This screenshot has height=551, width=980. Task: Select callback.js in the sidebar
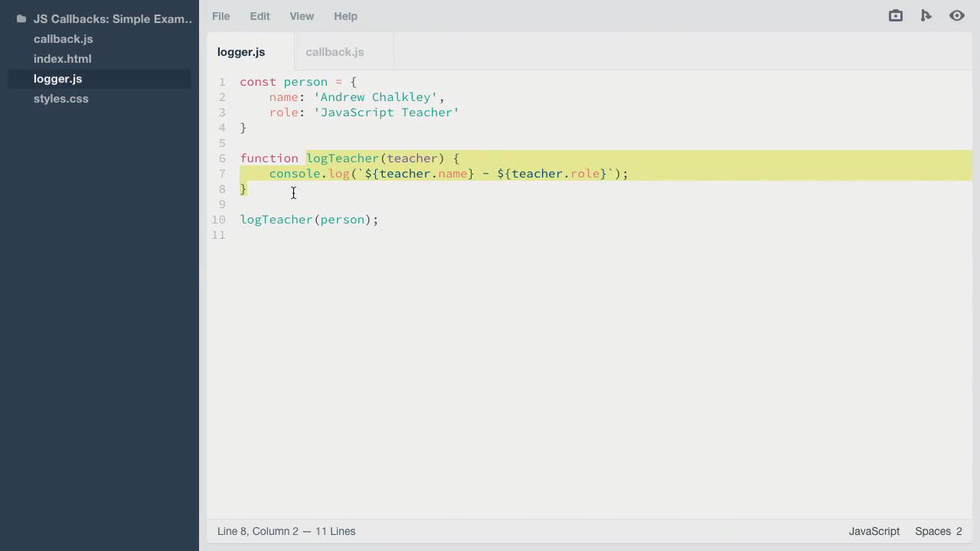[x=63, y=39]
